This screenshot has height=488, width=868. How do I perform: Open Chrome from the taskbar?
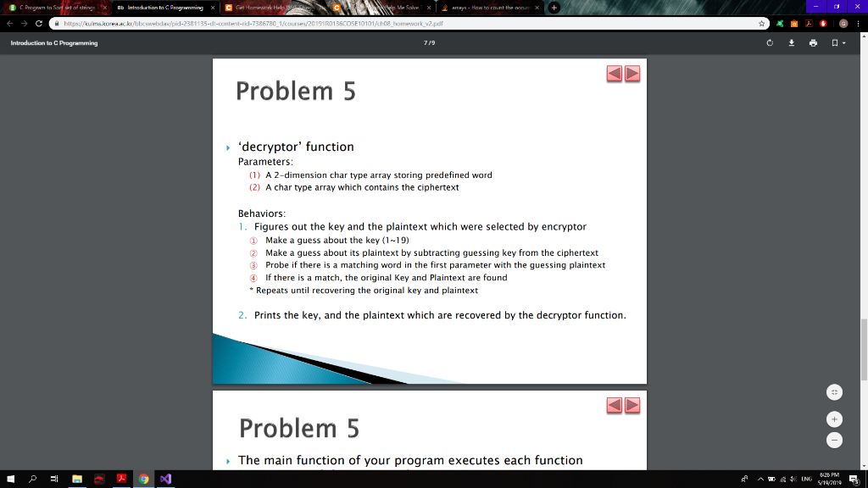point(144,479)
